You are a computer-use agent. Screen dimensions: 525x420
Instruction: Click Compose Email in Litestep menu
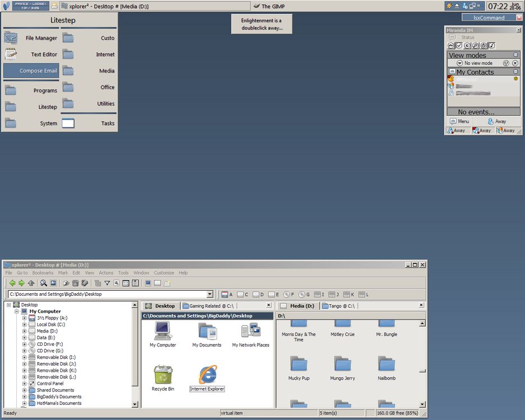pyautogui.click(x=31, y=71)
